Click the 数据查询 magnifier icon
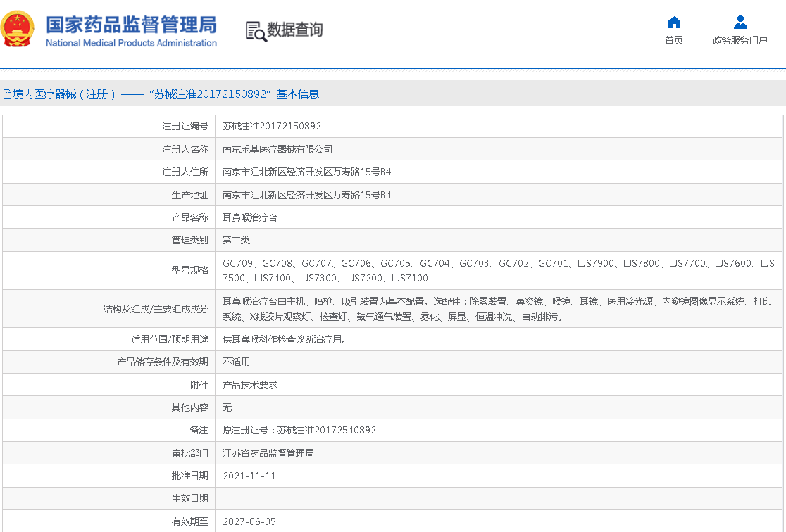786x532 pixels. click(256, 31)
